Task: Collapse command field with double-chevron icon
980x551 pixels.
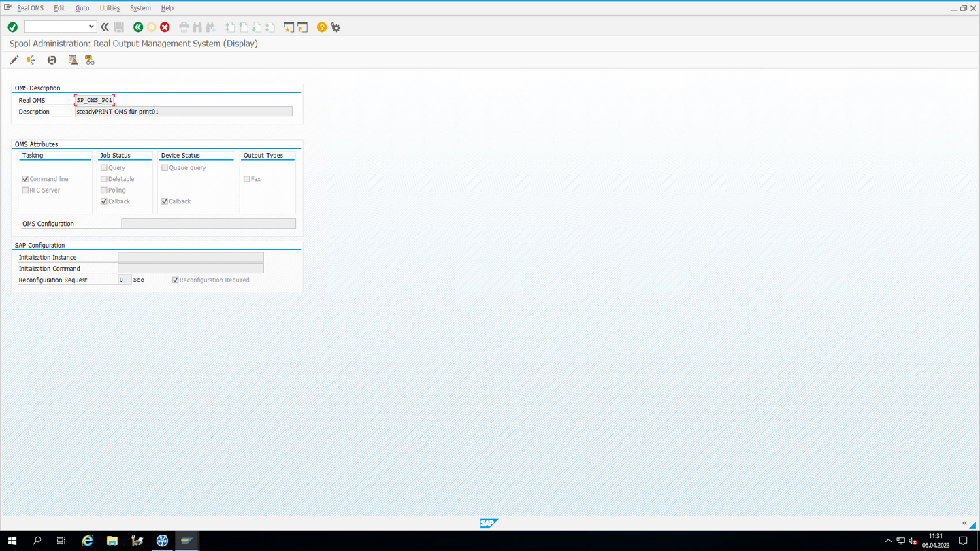Action: pos(105,27)
